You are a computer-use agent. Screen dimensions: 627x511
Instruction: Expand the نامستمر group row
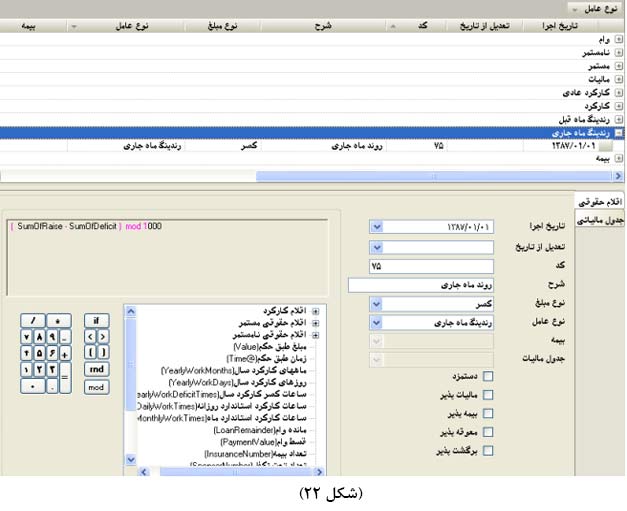pyautogui.click(x=619, y=52)
